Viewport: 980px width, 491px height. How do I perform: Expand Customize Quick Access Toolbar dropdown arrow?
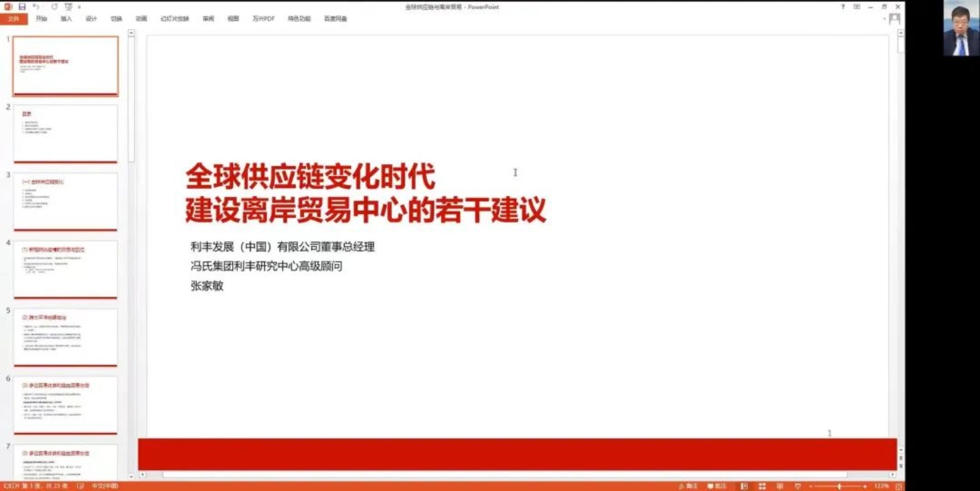79,7
